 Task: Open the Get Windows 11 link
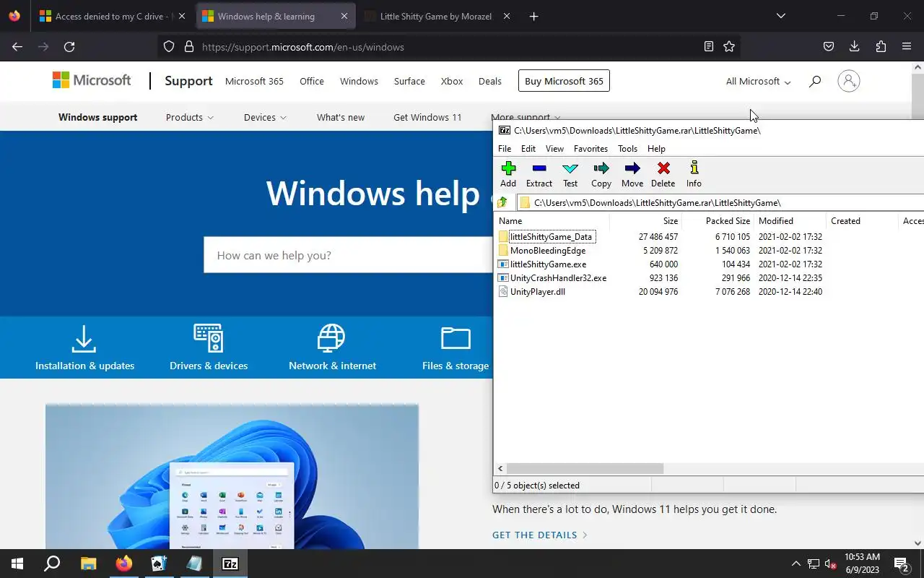(x=427, y=117)
